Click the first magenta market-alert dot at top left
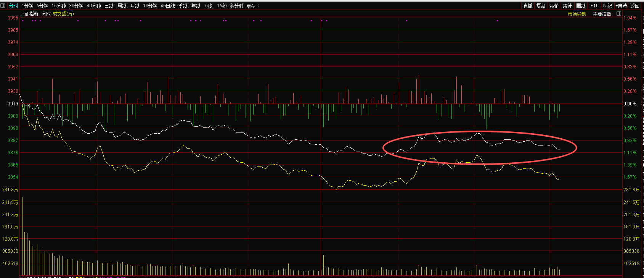This screenshot has width=644, height=278. (x=23, y=21)
